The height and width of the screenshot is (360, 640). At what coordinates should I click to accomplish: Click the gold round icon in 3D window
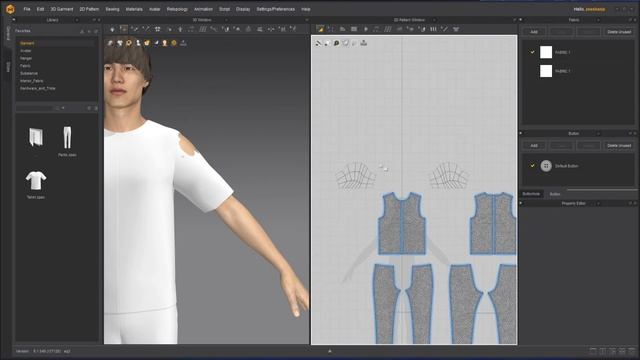(174, 43)
